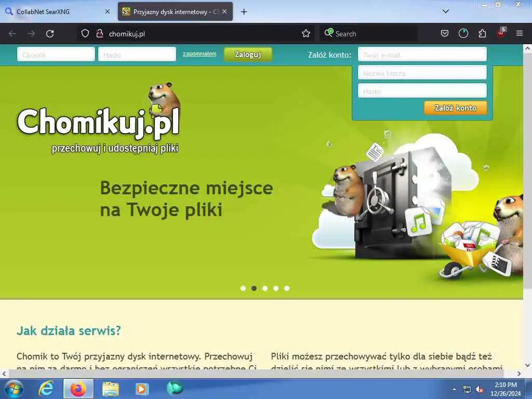Follow the zapomniałem link
532x399 pixels.
point(199,54)
